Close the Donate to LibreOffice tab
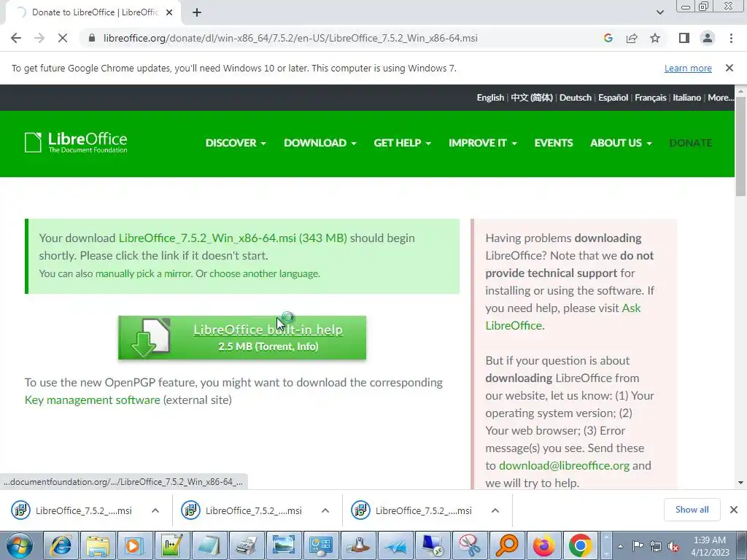The height and width of the screenshot is (560, 747). coord(169,12)
